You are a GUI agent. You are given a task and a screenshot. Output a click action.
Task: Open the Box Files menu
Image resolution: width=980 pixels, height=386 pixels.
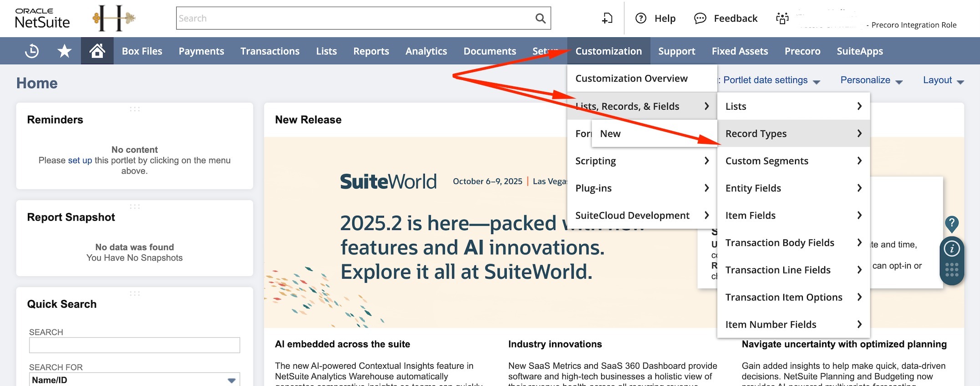(x=142, y=51)
